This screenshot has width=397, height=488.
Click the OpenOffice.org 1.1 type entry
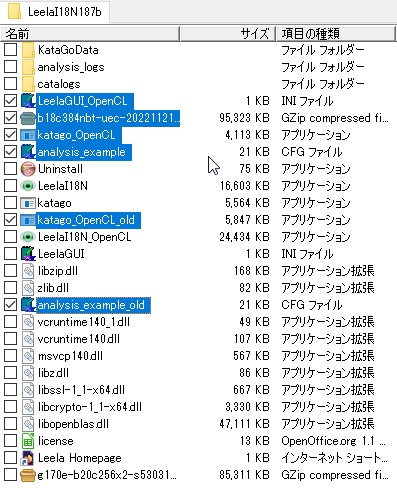click(334, 441)
